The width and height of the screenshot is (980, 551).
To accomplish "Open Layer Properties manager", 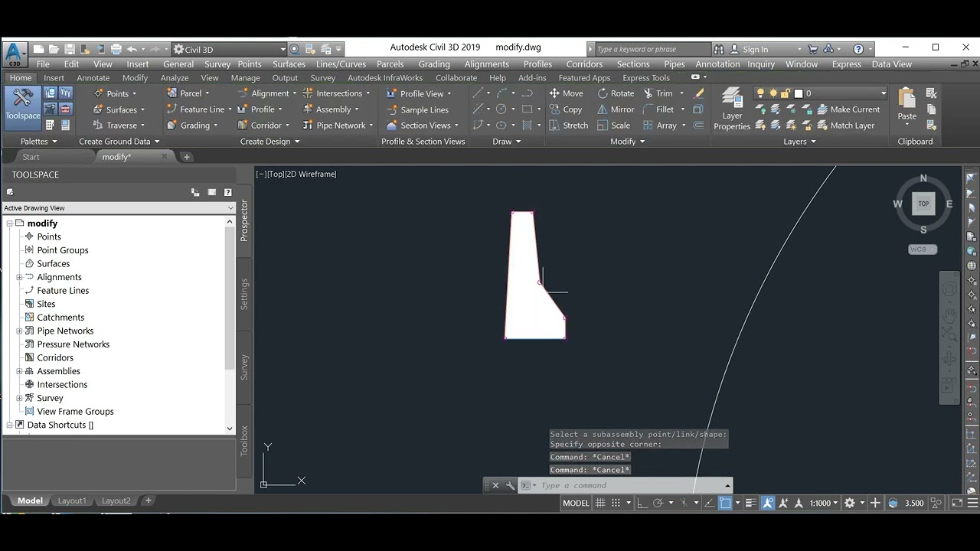I will click(x=732, y=109).
